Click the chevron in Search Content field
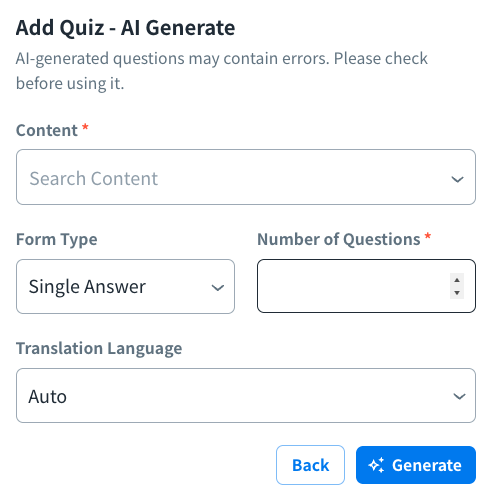The image size is (492, 500). click(x=457, y=179)
